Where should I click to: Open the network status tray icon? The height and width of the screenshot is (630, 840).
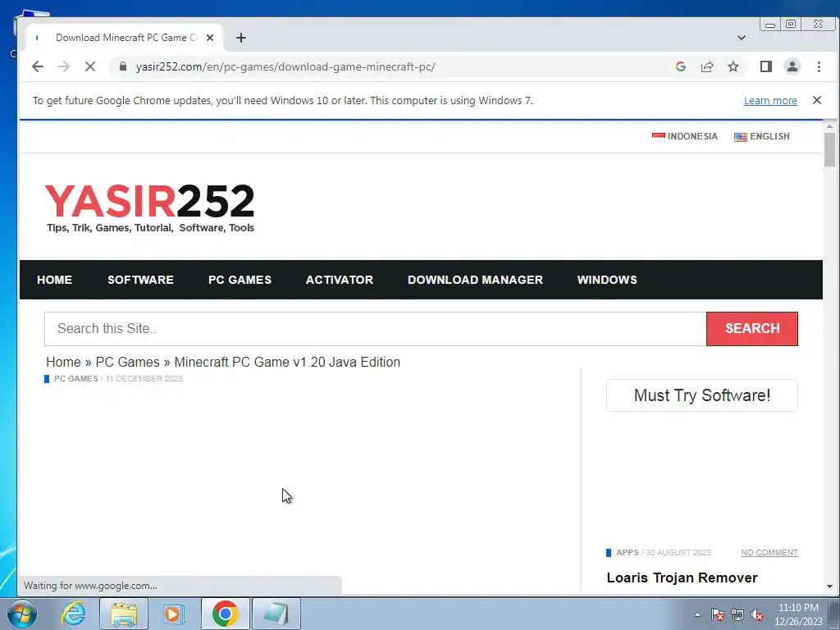pyautogui.click(x=737, y=614)
